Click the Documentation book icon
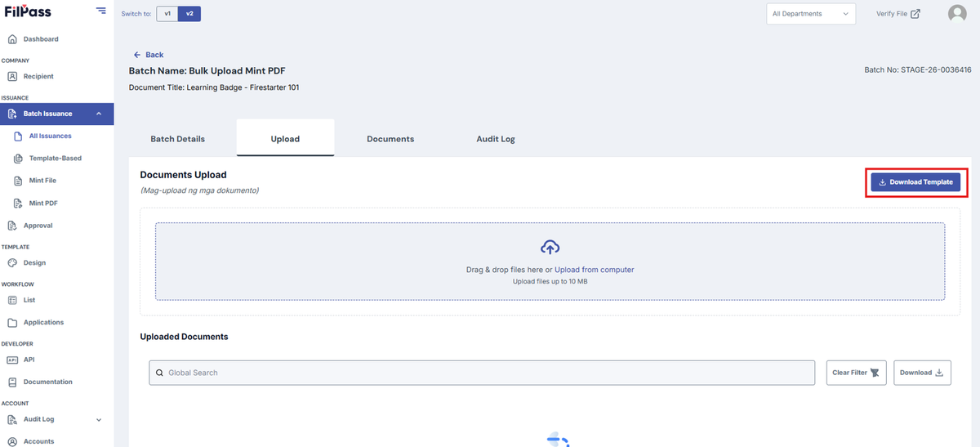 pos(12,382)
